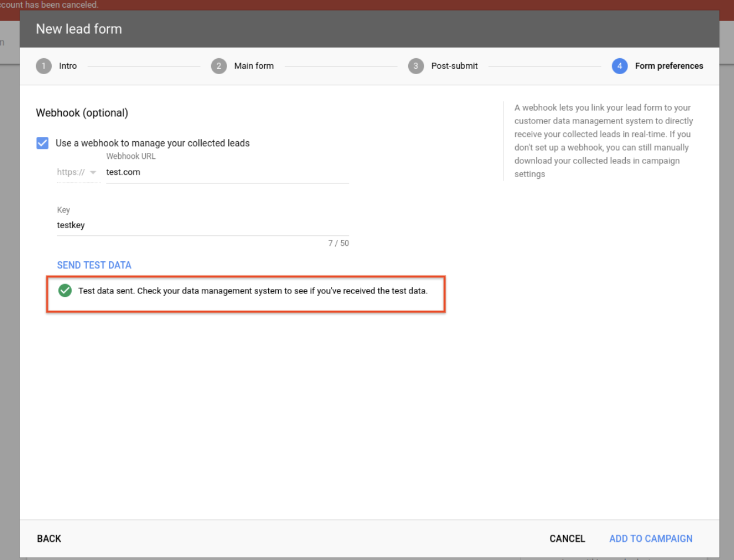The height and width of the screenshot is (560, 734).
Task: Click SEND TEST DATA link
Action: click(x=94, y=265)
